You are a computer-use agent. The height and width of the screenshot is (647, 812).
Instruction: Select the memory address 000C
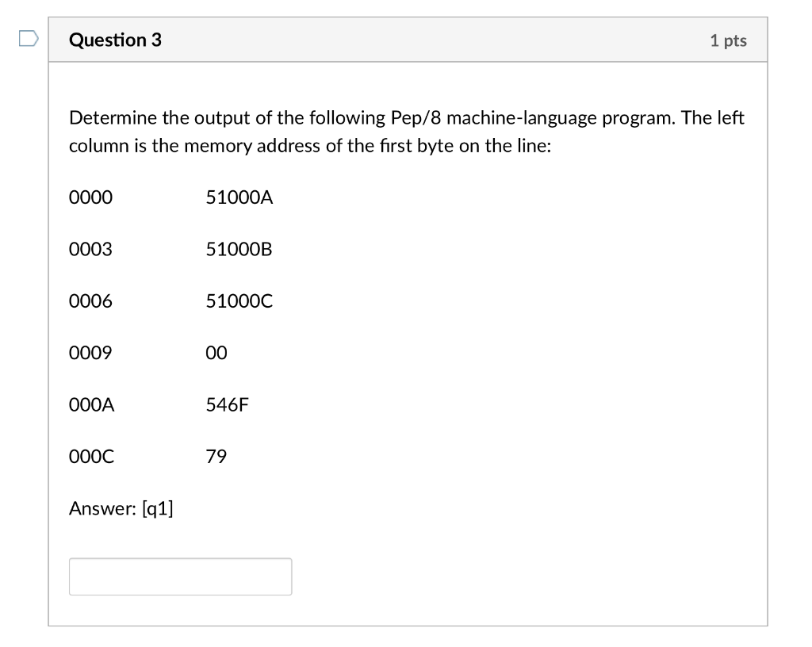(x=92, y=457)
